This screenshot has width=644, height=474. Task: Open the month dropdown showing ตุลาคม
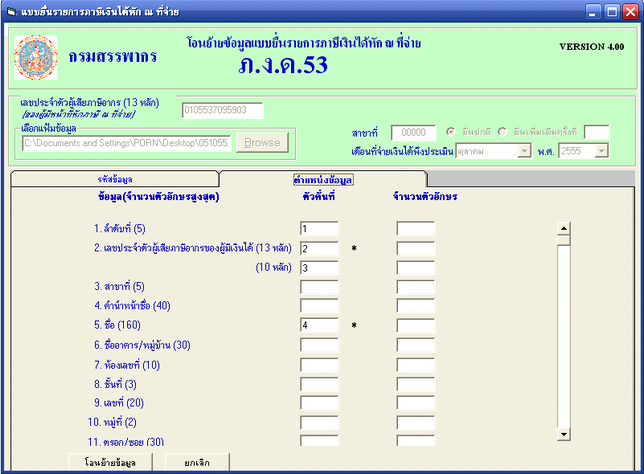click(523, 151)
